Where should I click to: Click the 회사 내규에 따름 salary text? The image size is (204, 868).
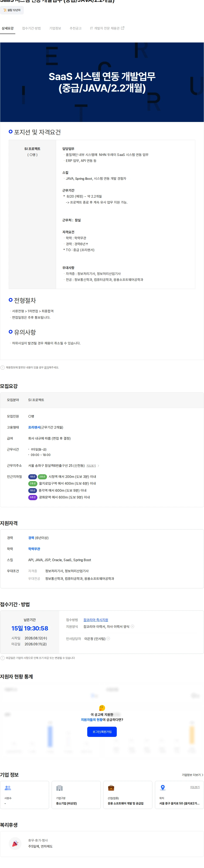[x=49, y=438]
